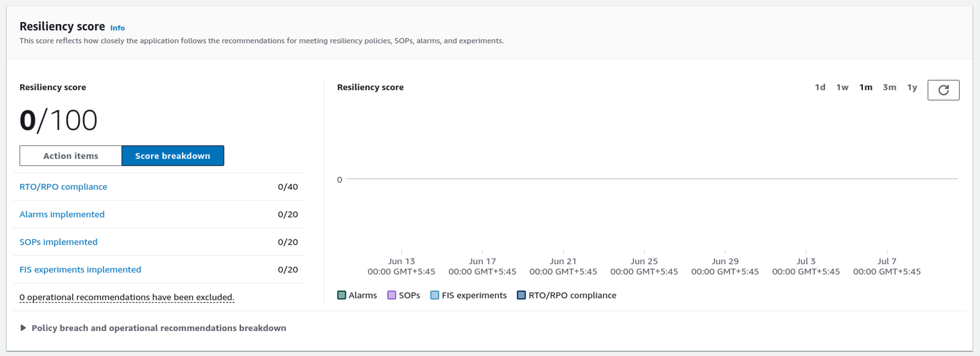Toggle the SOPs legend swatch
Viewport: 980px width, 356px height.
(x=392, y=295)
